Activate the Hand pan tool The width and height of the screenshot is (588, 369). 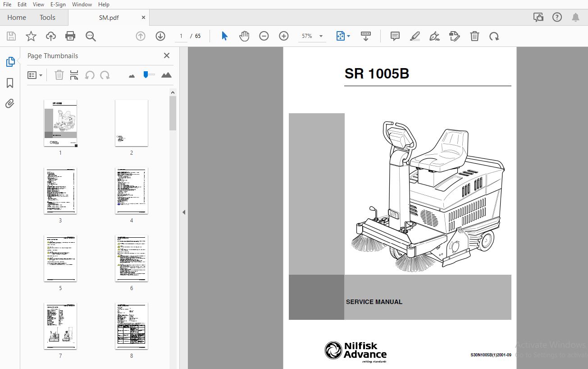[x=244, y=36]
